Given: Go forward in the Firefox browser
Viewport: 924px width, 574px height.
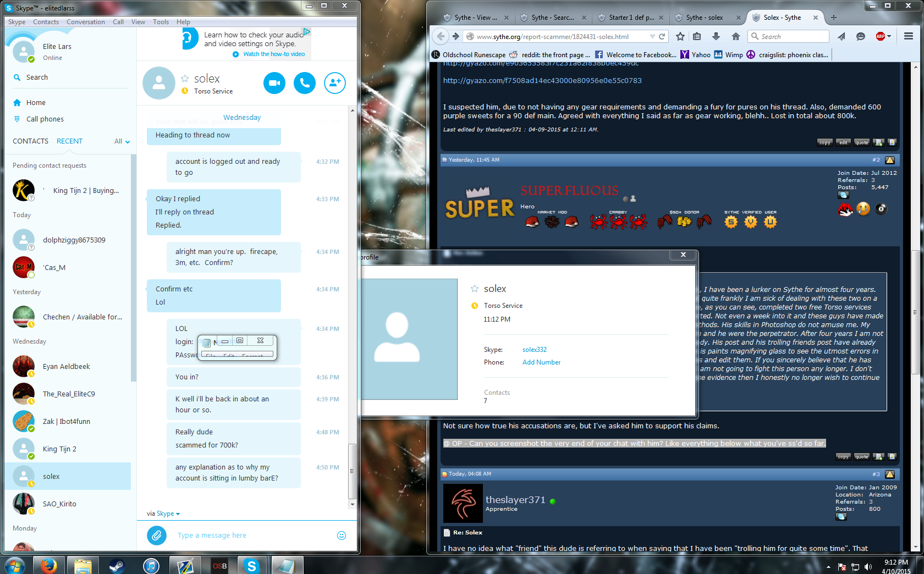Looking at the screenshot, I should tap(455, 37).
